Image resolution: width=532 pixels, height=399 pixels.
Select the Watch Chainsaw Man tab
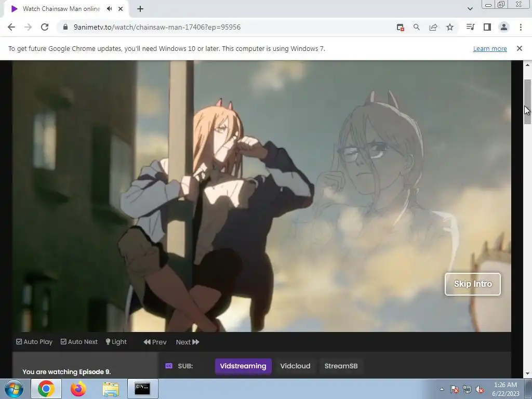pos(61,9)
